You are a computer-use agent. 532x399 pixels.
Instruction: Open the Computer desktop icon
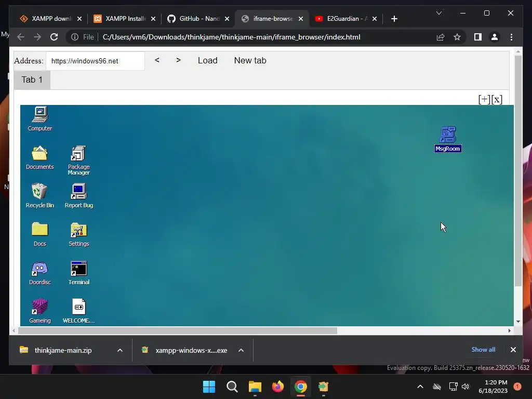point(40,118)
